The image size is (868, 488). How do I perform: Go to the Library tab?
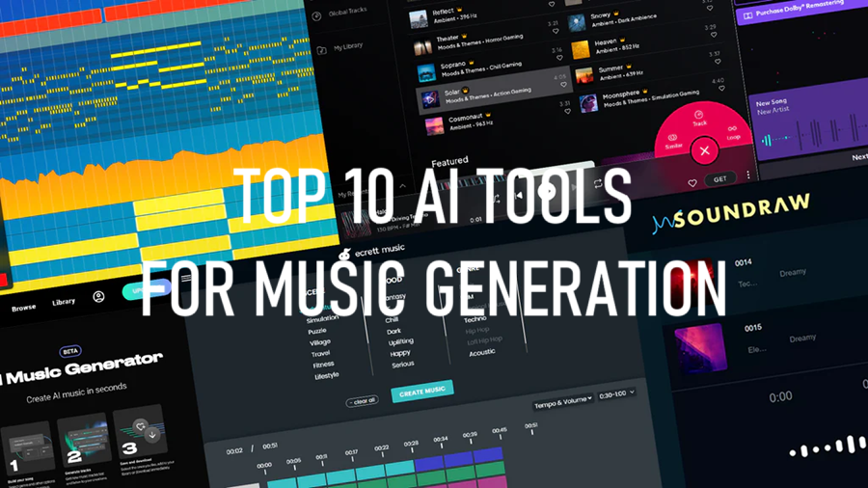[x=64, y=302]
